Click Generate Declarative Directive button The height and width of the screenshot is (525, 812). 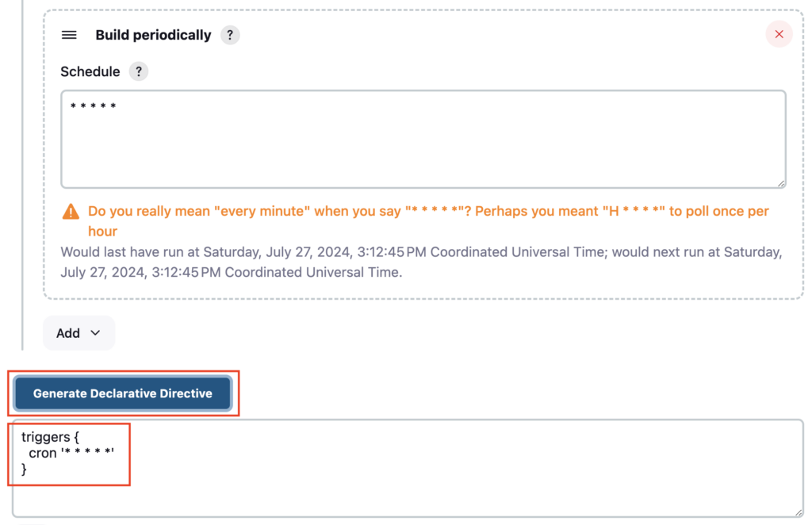coord(123,393)
